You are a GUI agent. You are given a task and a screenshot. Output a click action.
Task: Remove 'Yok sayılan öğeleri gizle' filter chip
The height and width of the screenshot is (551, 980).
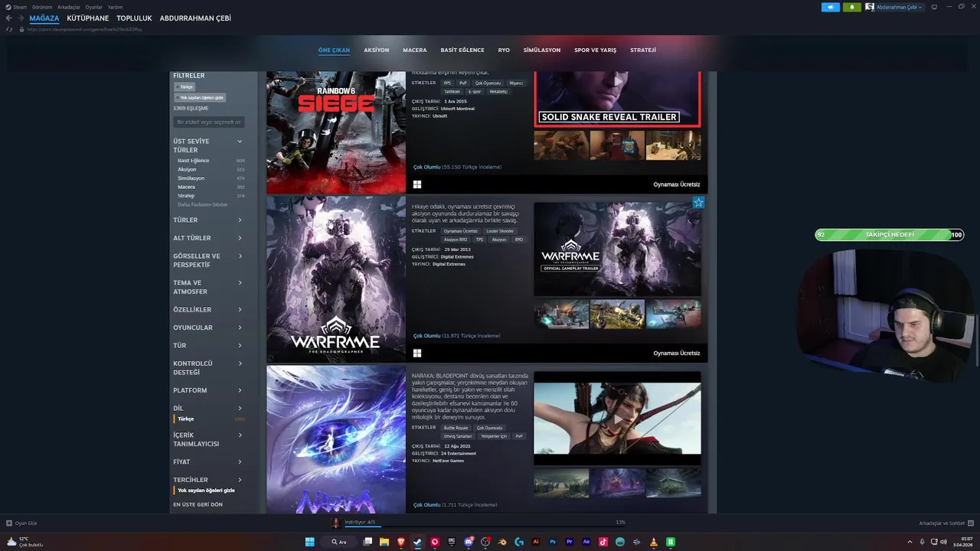click(200, 98)
